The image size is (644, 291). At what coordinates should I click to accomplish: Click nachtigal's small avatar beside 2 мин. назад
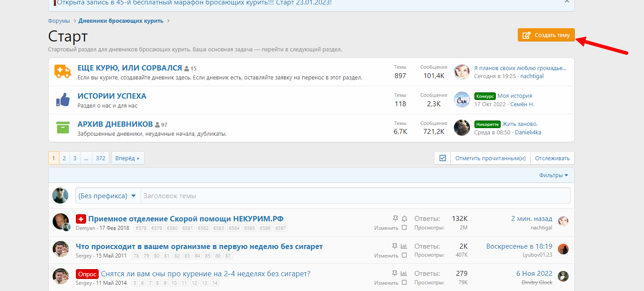[x=563, y=221]
